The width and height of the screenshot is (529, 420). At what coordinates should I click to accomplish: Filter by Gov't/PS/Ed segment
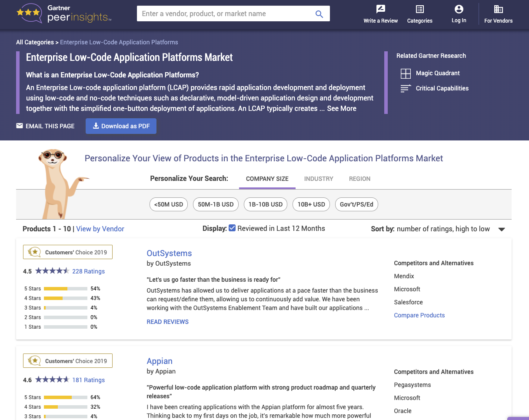pyautogui.click(x=356, y=204)
